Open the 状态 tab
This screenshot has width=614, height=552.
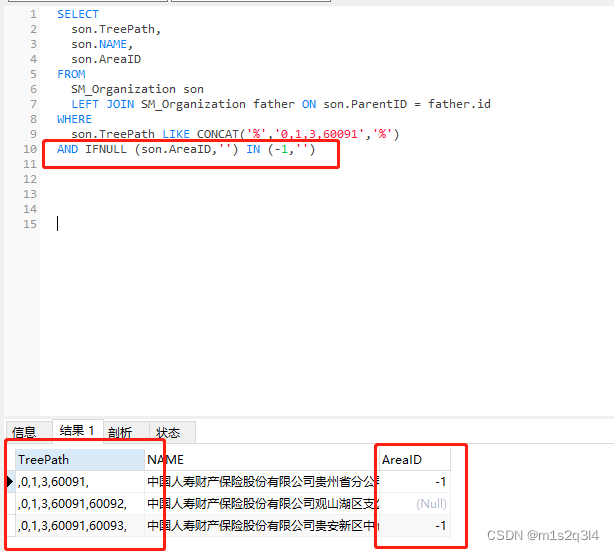172,432
